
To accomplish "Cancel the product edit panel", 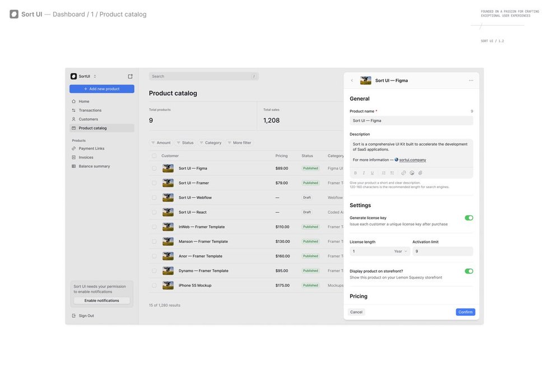I will 356,312.
